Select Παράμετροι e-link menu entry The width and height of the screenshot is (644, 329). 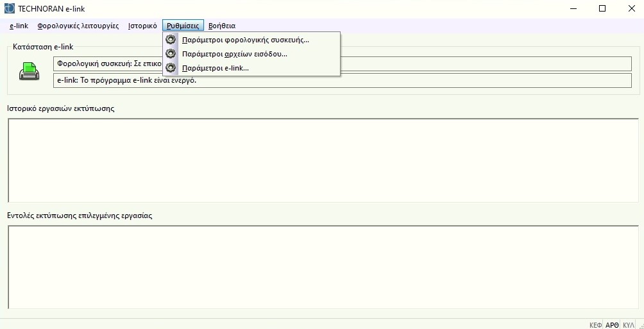251,68
